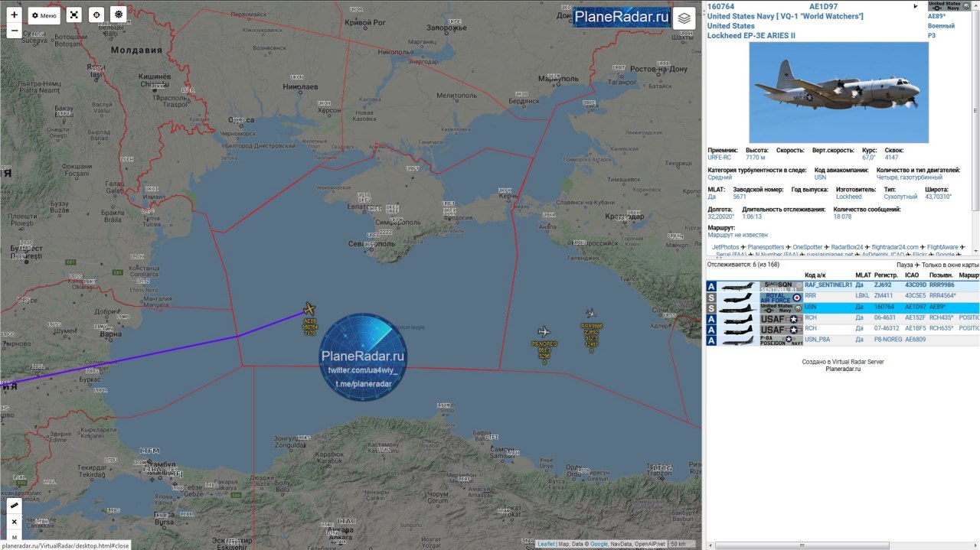This screenshot has width=980, height=550.
Task: Click the registration 160764 in detail header
Action: (x=720, y=6)
